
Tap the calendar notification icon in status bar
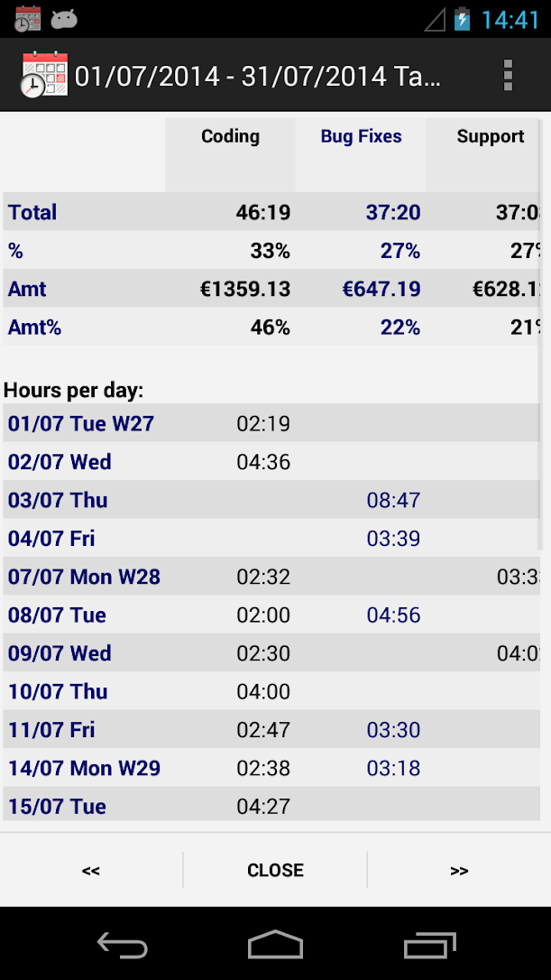point(28,19)
